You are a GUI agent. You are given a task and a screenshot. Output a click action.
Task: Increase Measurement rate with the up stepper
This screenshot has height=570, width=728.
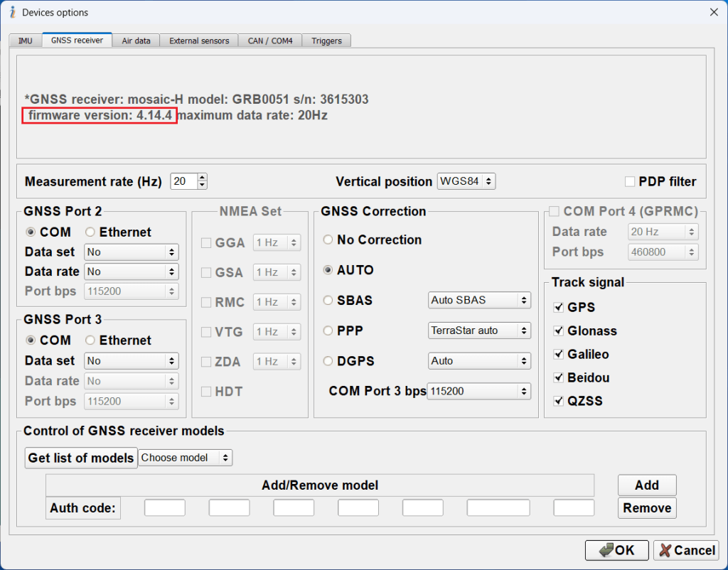pyautogui.click(x=201, y=177)
